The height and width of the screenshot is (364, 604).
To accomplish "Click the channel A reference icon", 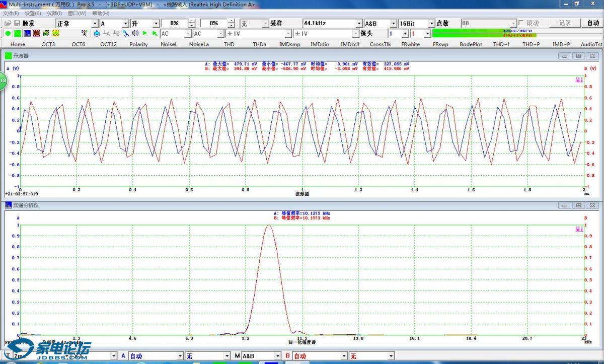I will click(106, 33).
